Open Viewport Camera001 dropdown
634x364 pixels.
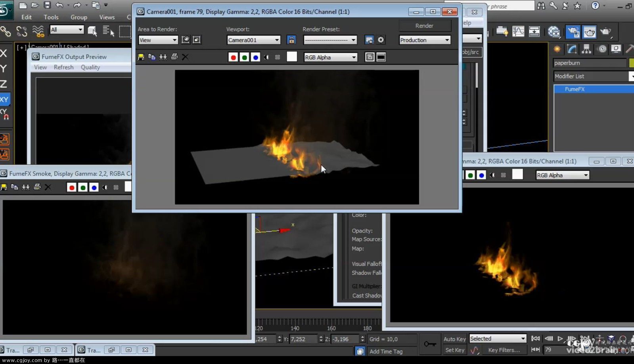pyautogui.click(x=254, y=40)
